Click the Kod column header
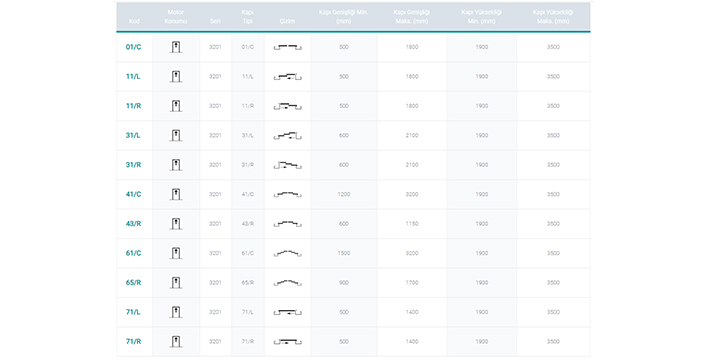 pos(134,21)
